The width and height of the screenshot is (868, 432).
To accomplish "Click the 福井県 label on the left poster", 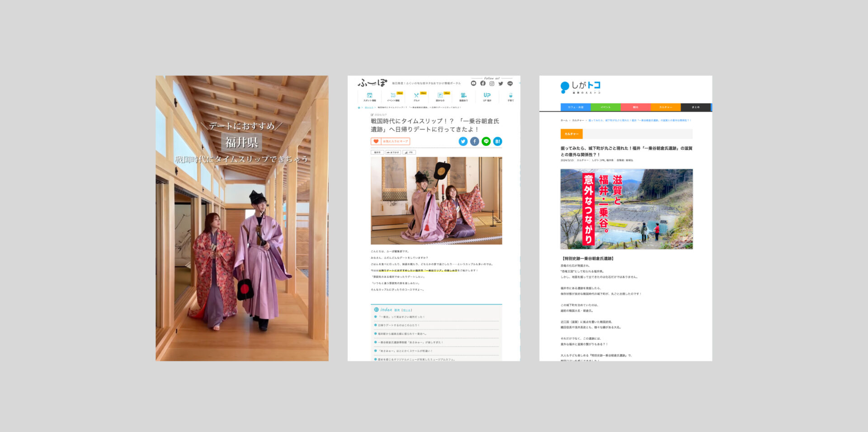I will [x=241, y=142].
